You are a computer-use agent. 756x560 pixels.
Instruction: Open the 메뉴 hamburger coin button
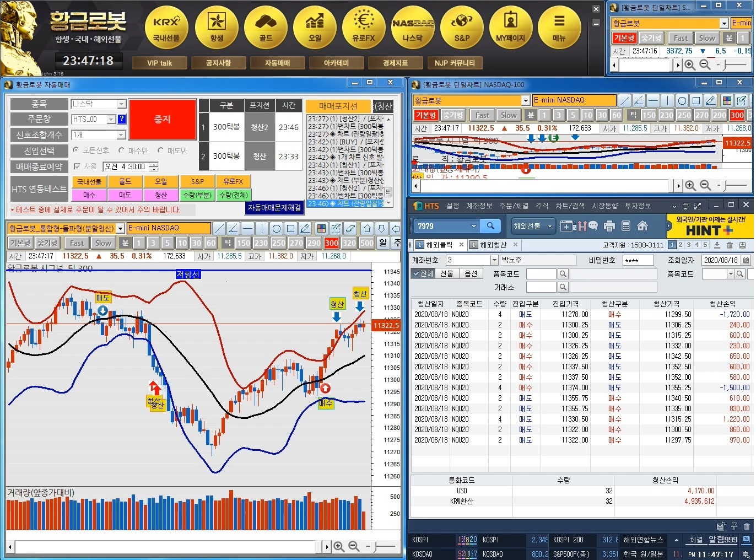click(x=559, y=28)
